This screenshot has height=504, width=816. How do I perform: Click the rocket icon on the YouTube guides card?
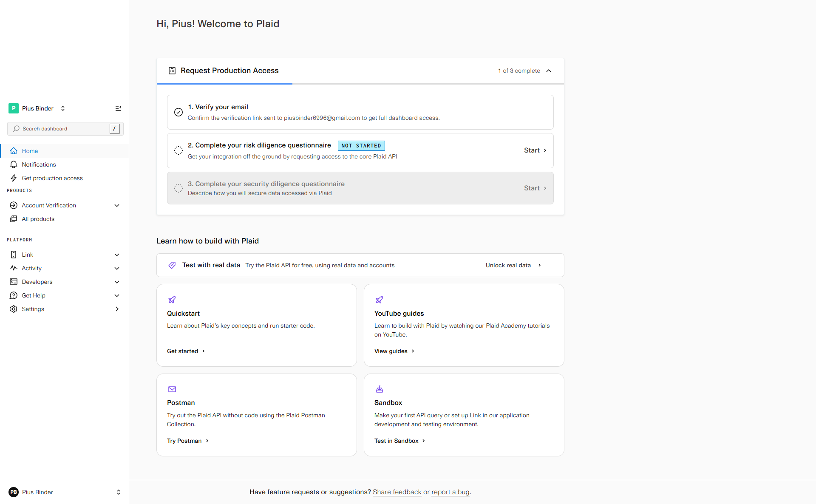tap(380, 300)
